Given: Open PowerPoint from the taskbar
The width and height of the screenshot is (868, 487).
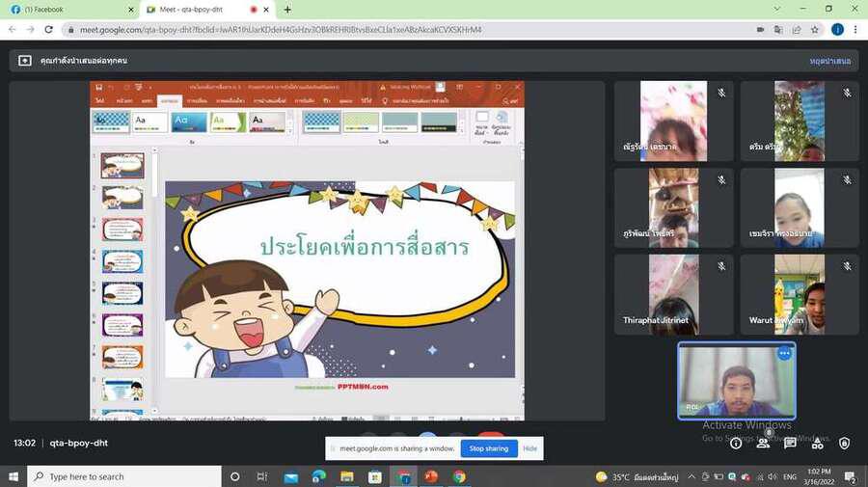Looking at the screenshot, I should click(x=431, y=476).
